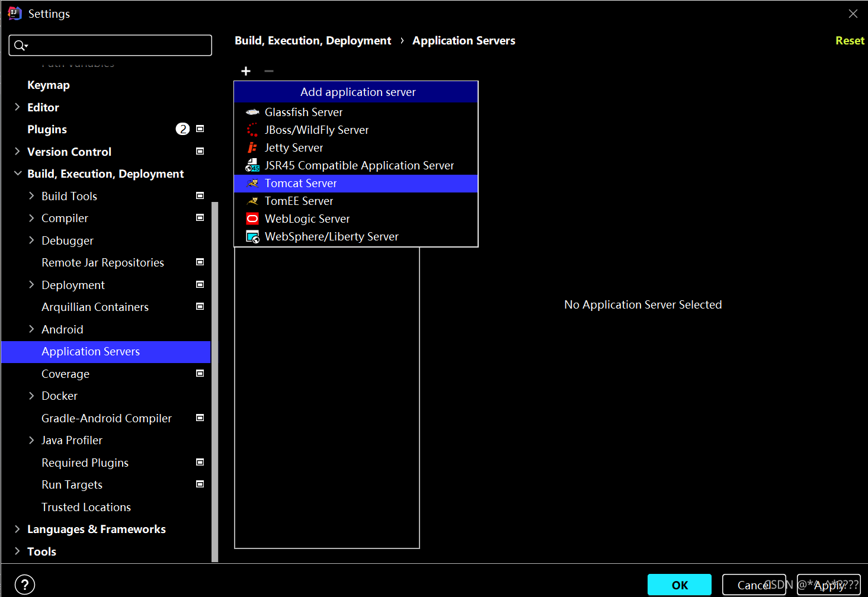Viewport: 868px width, 597px height.
Task: Choose WebLogic Server from the popup
Action: [x=355, y=219]
